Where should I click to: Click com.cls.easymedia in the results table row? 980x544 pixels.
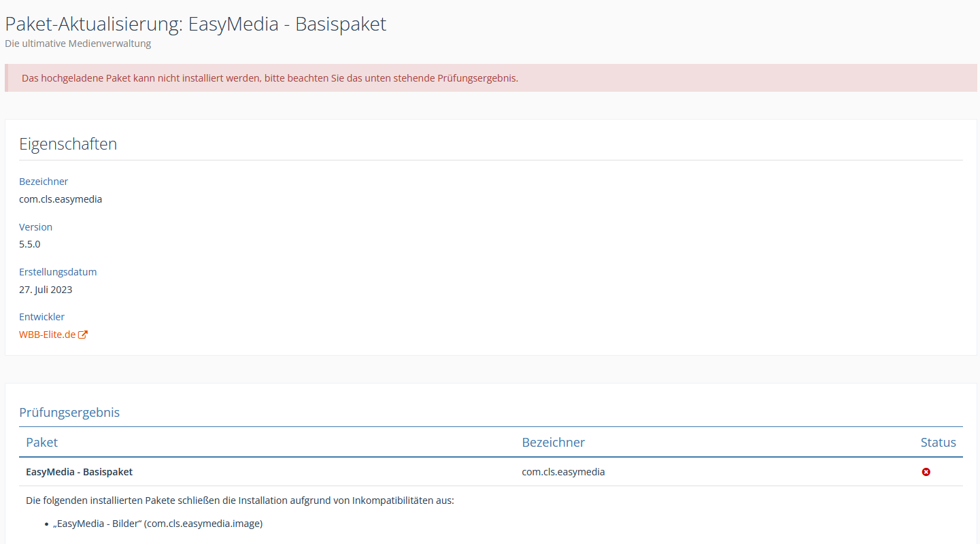563,472
